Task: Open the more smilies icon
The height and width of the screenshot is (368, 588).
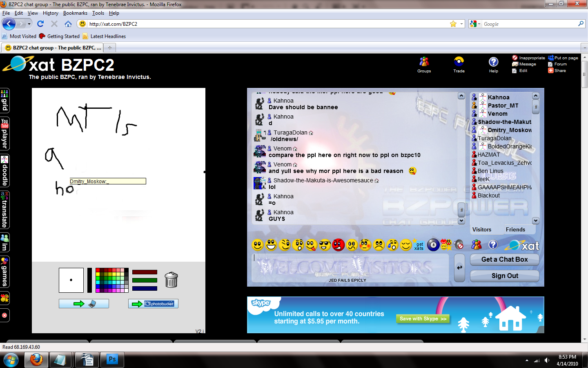Action: 446,245
